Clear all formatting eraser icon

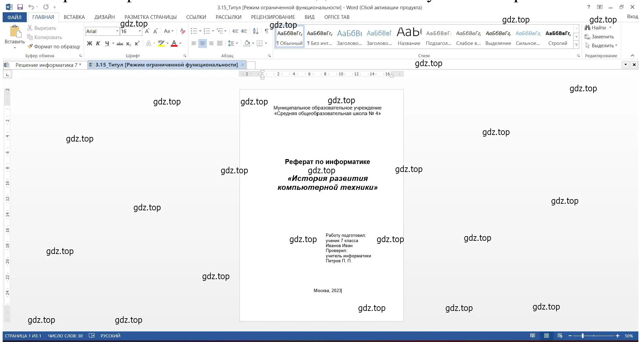point(183,31)
